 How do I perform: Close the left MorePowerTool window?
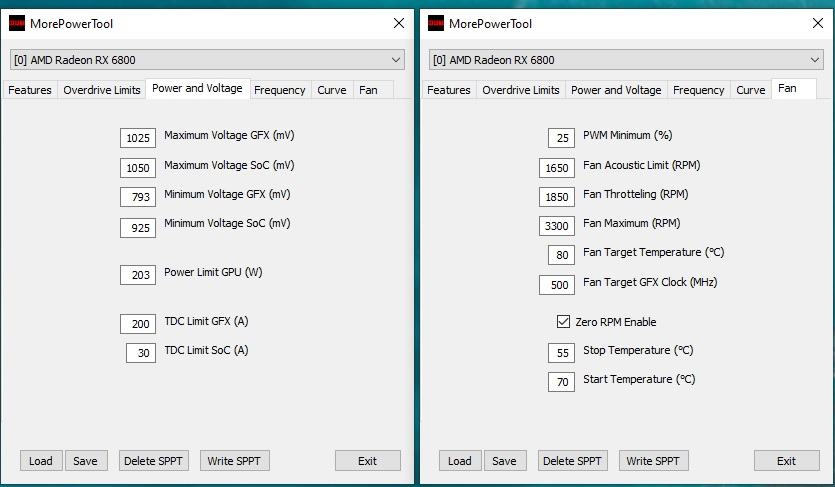pos(399,23)
